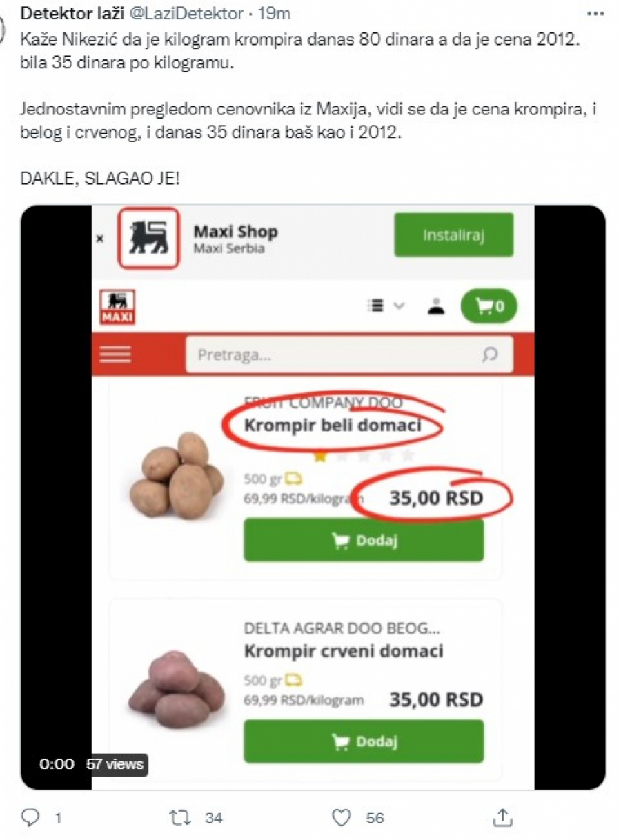Retweet using the retweet arrows icon
The image size is (621, 840).
click(x=180, y=818)
